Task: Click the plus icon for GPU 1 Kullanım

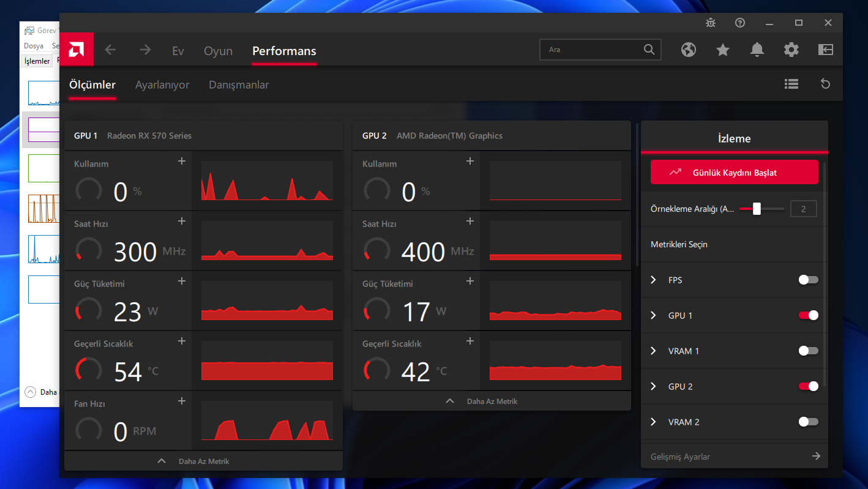Action: (182, 161)
